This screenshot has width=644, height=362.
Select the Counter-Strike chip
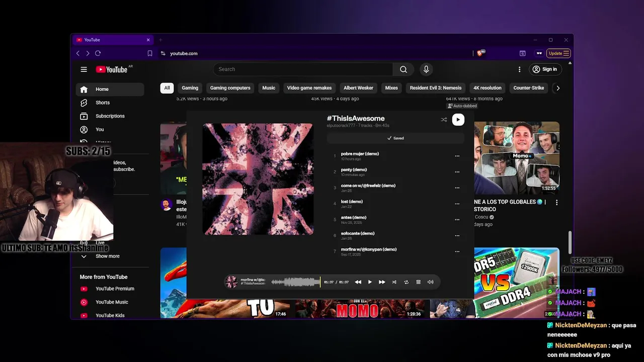[x=529, y=88]
